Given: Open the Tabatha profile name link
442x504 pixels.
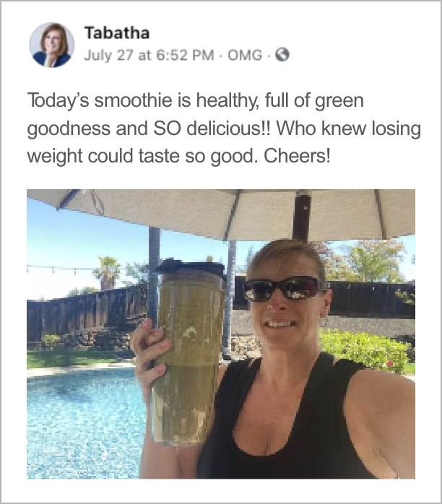Looking at the screenshot, I should 117,33.
